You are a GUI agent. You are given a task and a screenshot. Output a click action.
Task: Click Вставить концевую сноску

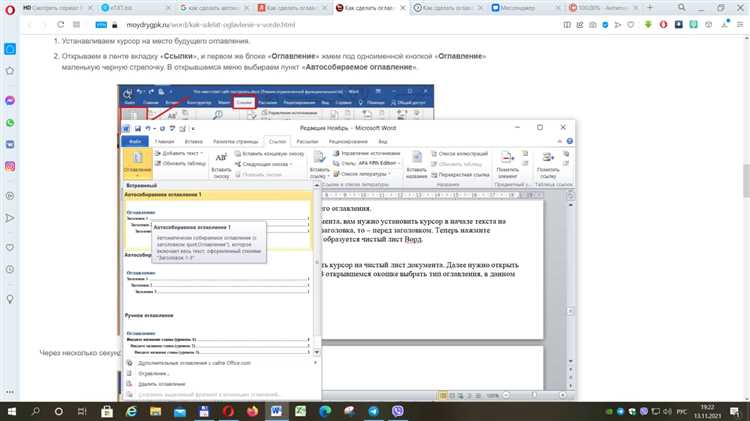[269, 154]
